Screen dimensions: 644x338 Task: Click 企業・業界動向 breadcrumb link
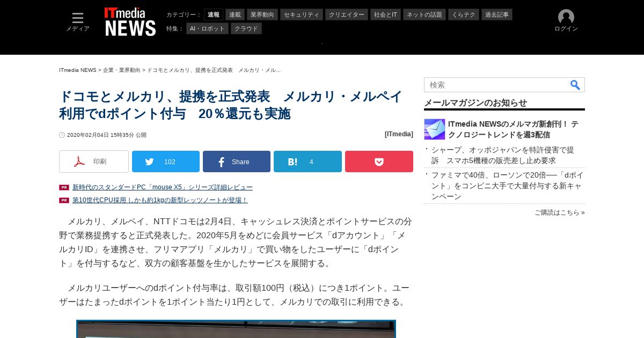click(x=122, y=70)
